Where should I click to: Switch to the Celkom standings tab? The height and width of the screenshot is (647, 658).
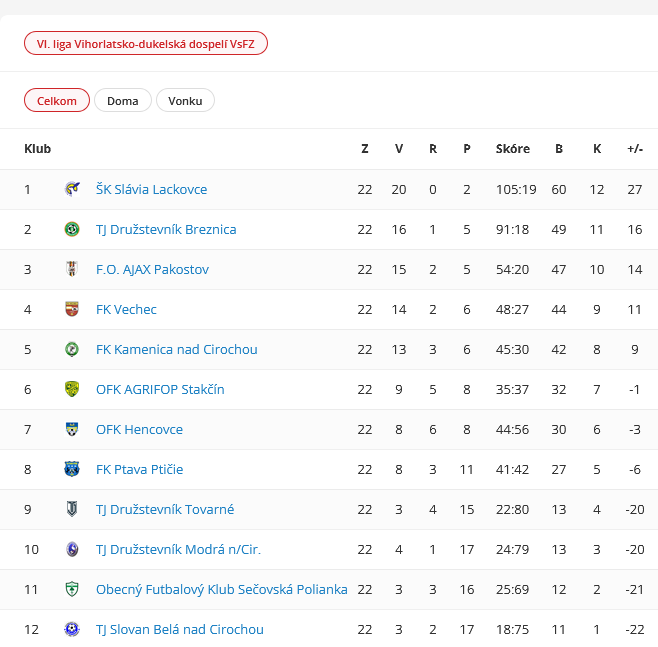pyautogui.click(x=57, y=101)
